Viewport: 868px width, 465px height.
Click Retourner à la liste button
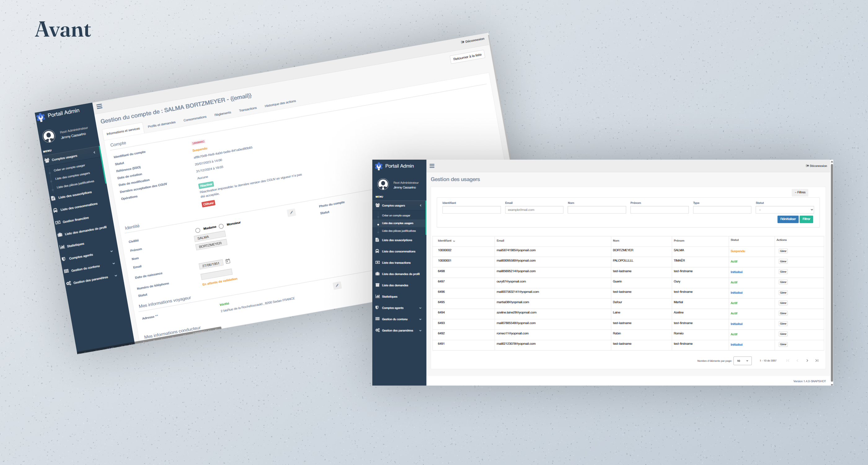click(467, 57)
